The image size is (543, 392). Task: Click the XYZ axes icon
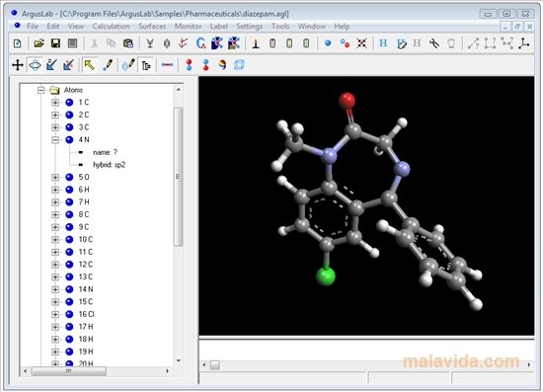click(x=523, y=43)
